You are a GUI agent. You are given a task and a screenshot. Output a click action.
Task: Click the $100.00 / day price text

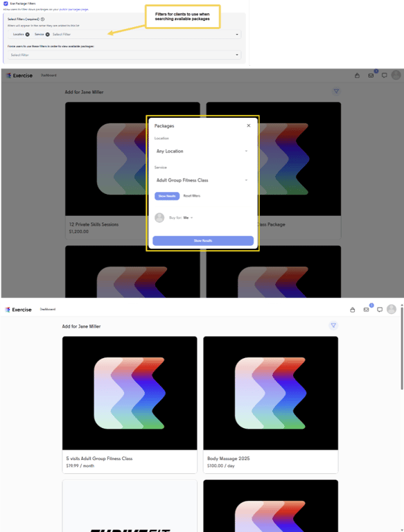pos(220,465)
